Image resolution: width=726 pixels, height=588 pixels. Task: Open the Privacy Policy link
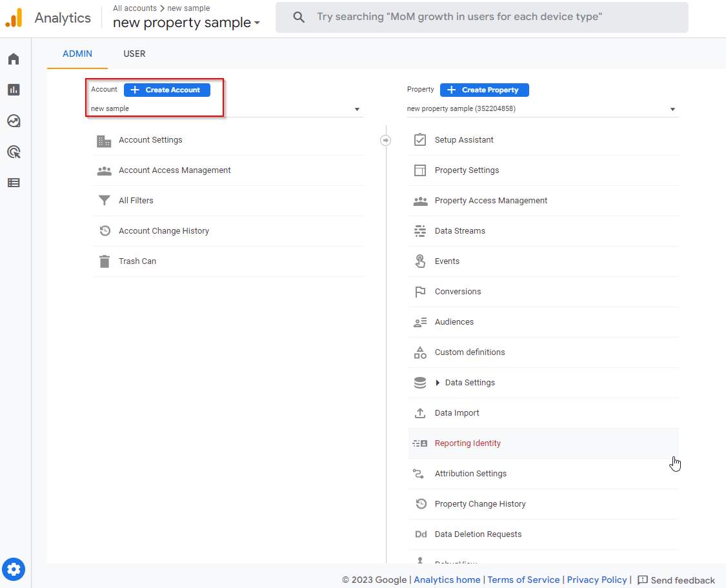[596, 580]
